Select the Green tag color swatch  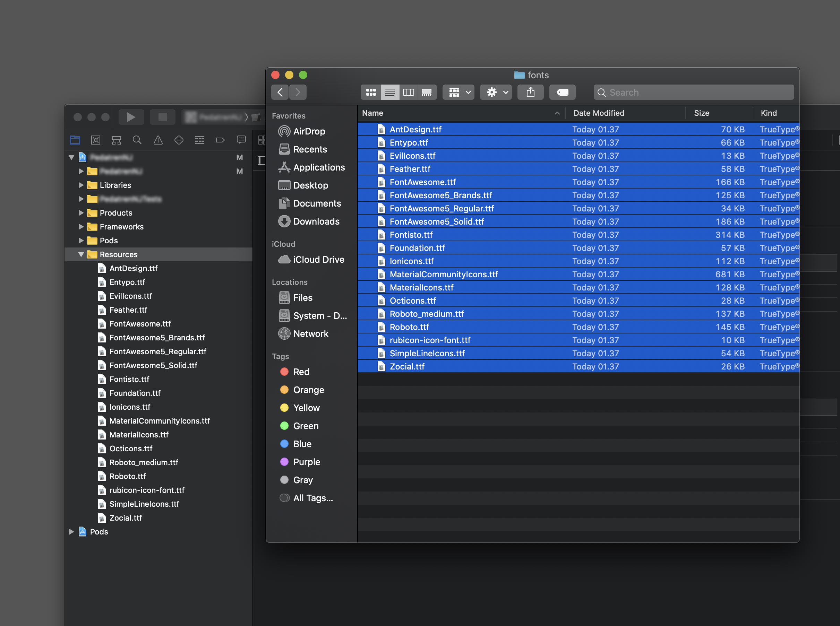pyautogui.click(x=284, y=426)
